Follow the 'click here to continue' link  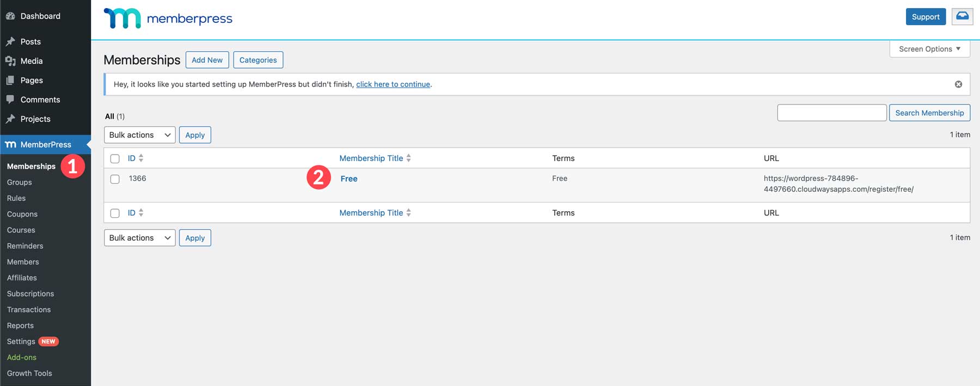pos(393,84)
